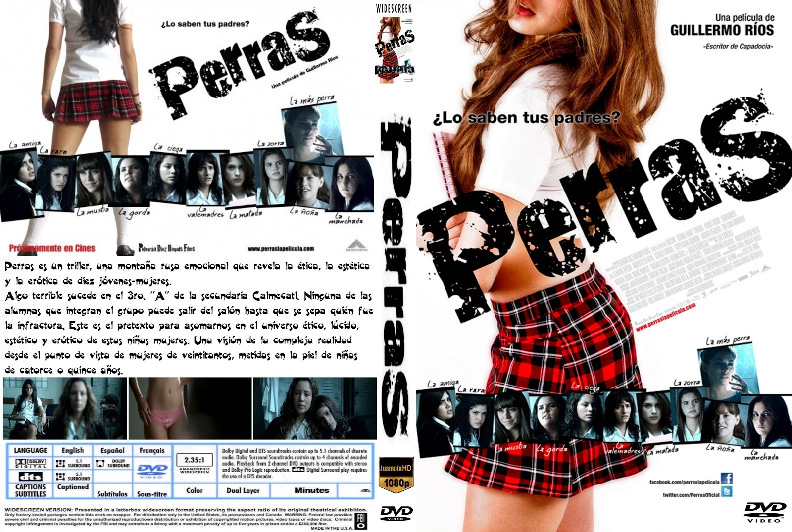Click the dts logo in the specs table
Viewport: 792px width, 532px height.
click(30, 477)
